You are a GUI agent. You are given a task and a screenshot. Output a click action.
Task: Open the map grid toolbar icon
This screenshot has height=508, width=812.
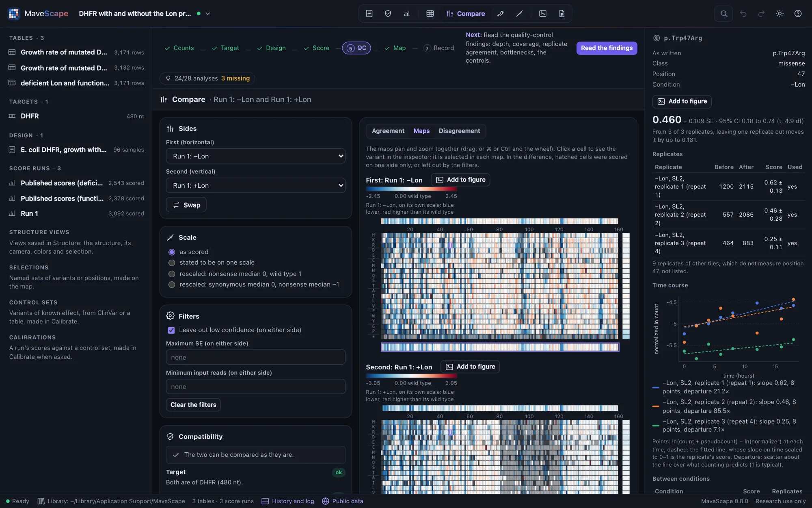tap(430, 13)
